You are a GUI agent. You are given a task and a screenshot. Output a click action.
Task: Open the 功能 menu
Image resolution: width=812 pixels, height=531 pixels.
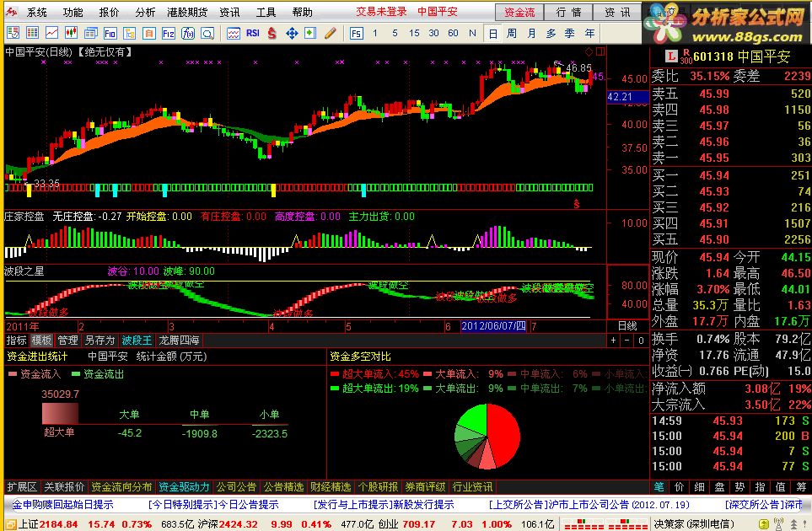coord(73,13)
